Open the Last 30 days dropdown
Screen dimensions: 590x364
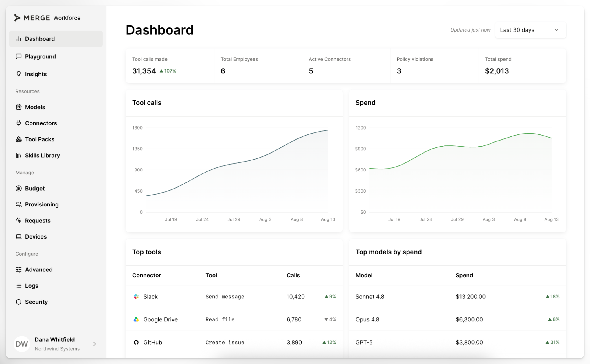click(x=530, y=30)
